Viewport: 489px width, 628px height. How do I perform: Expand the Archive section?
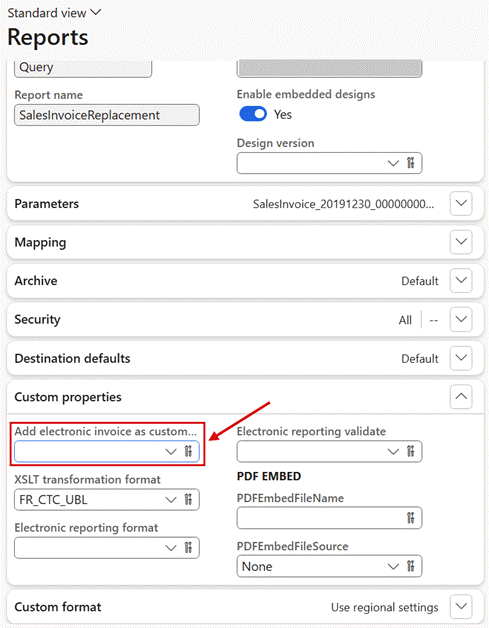coord(461,280)
